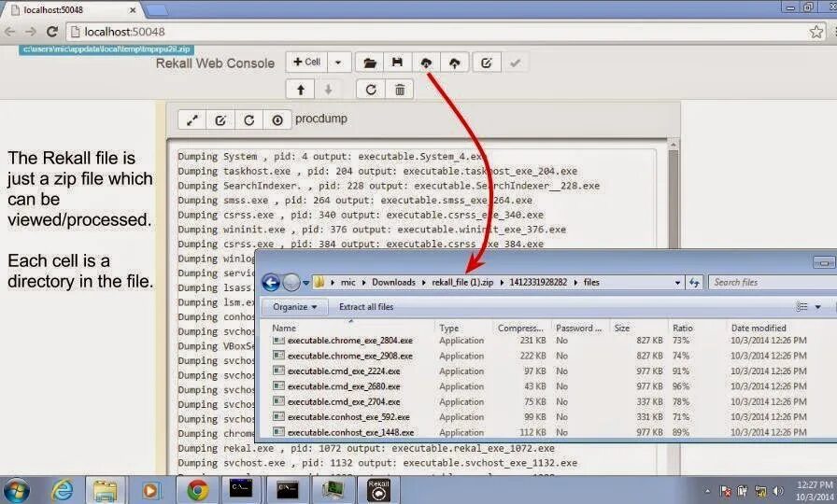This screenshot has width=837, height=504.
Task: Click the procdump cell title text
Action: (321, 119)
